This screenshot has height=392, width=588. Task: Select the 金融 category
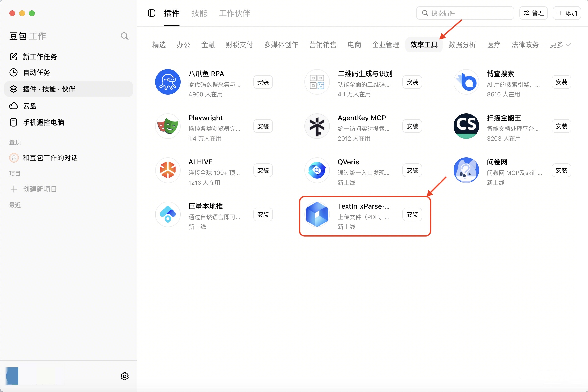(208, 45)
